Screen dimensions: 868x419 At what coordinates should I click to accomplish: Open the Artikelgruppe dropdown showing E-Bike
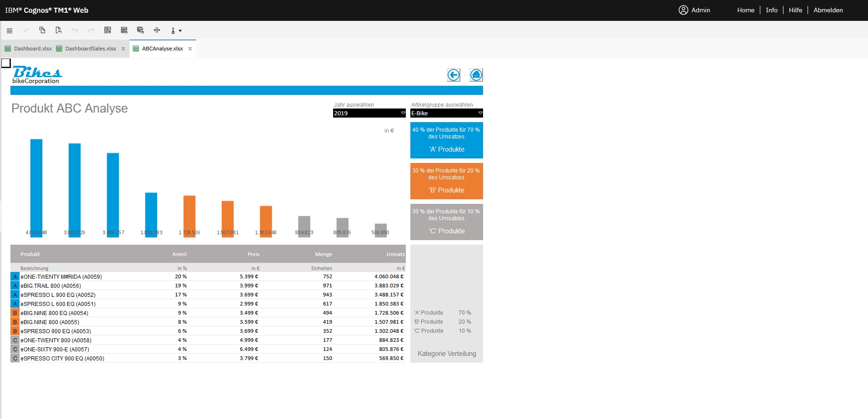447,113
